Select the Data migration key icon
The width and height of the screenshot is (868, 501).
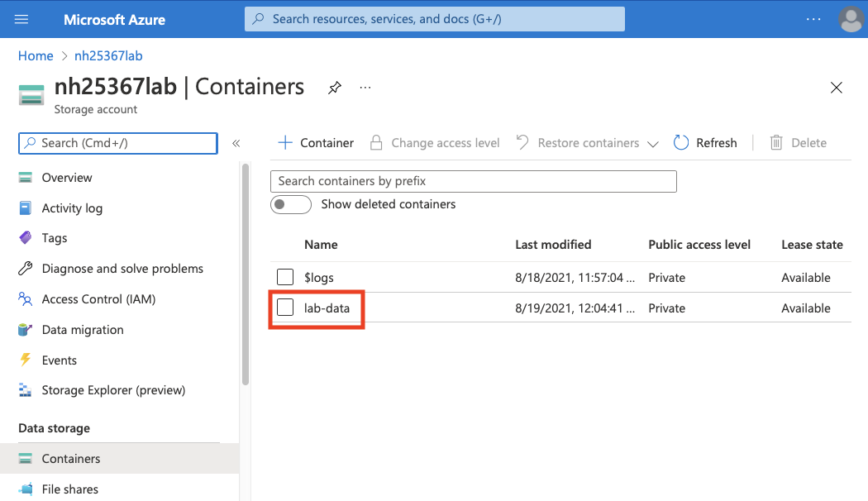click(x=26, y=329)
